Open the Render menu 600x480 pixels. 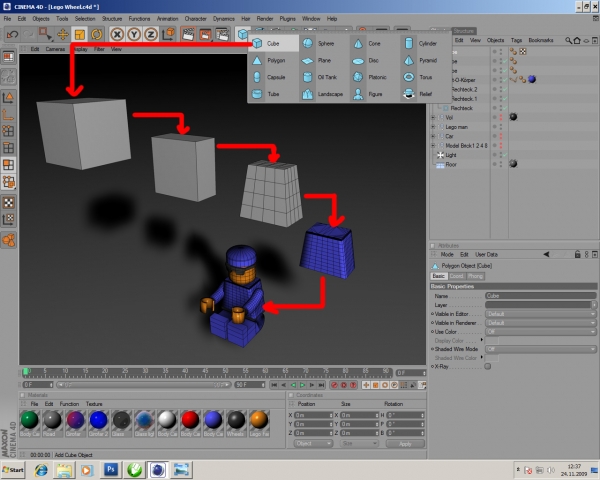click(265, 19)
